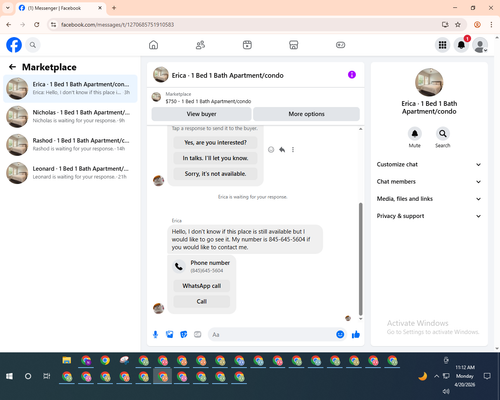500x400 pixels.
Task: Select the Messenger | Facebook browser tab
Action: tap(61, 8)
